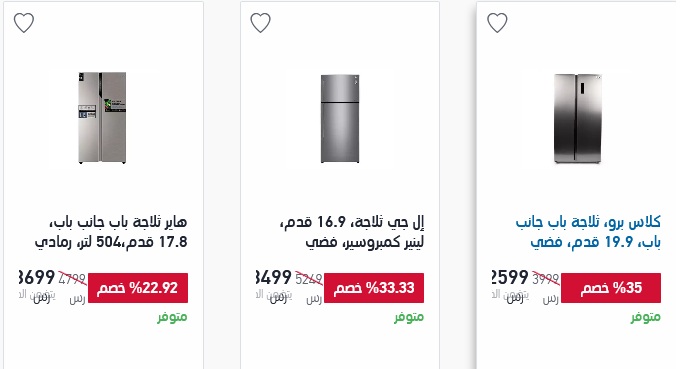Select the 2599 price on ClassPro card
The height and width of the screenshot is (369, 684).
(x=510, y=277)
